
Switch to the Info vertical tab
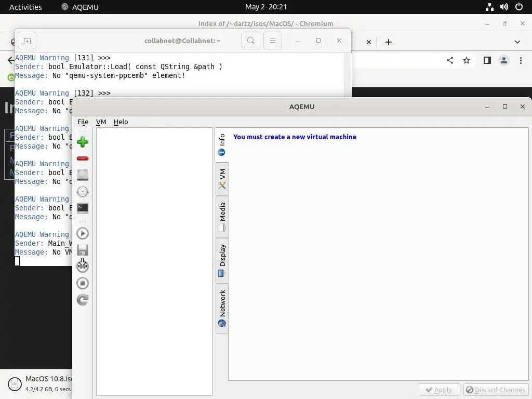tap(222, 144)
